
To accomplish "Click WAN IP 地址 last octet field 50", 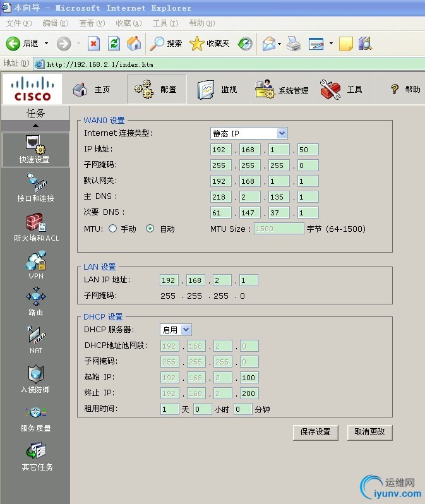I will click(x=308, y=150).
